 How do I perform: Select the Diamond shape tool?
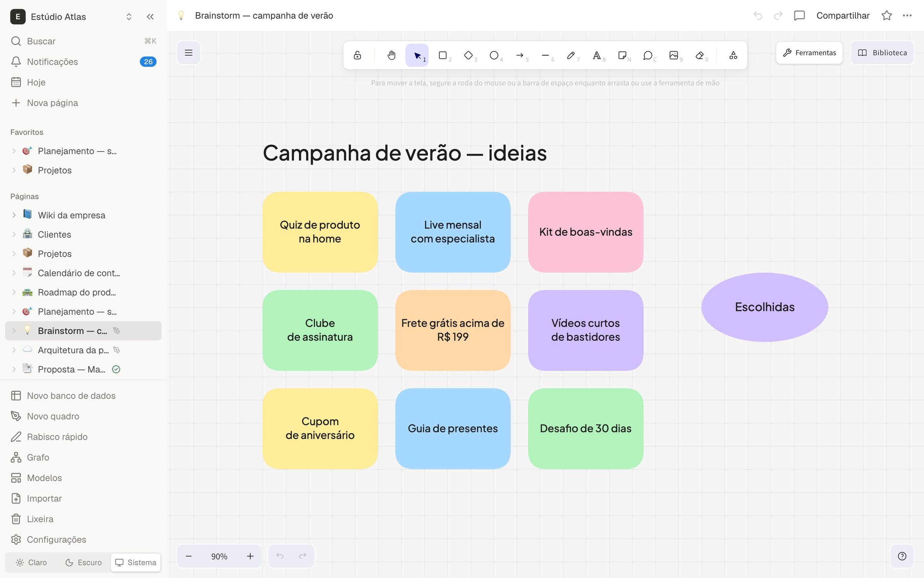coord(468,55)
